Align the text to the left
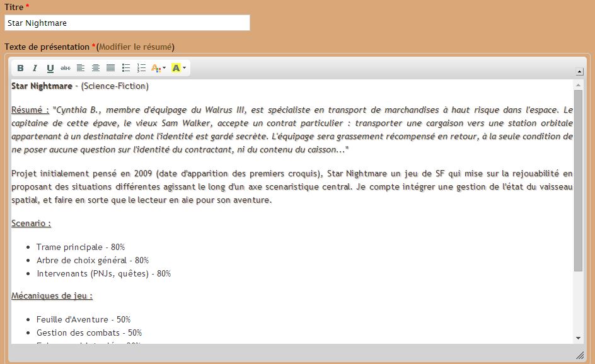The image size is (595, 364). (81, 68)
